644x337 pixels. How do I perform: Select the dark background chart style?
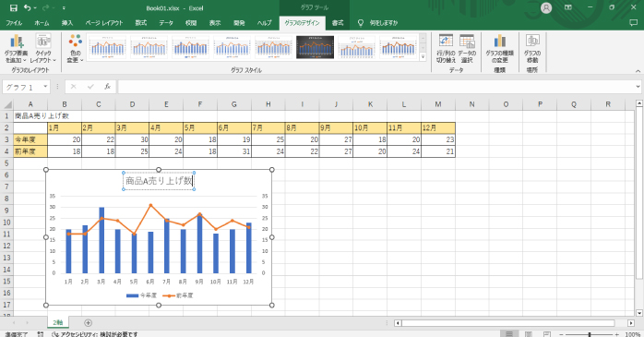315,47
